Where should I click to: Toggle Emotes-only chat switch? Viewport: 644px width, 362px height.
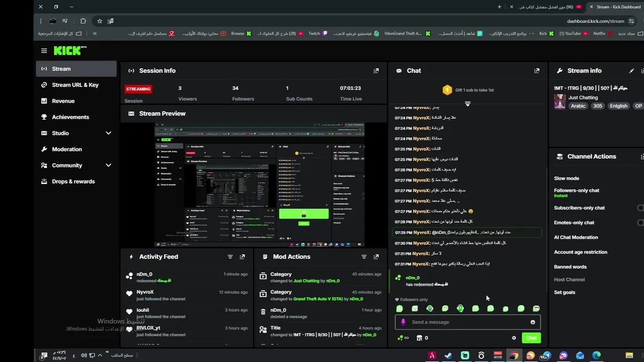pos(641,223)
